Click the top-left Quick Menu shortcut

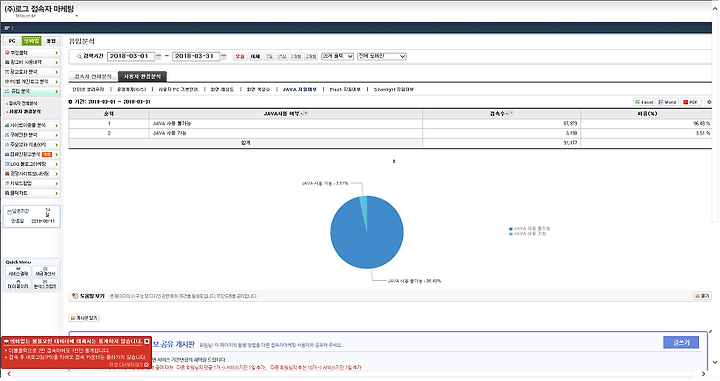(x=18, y=271)
